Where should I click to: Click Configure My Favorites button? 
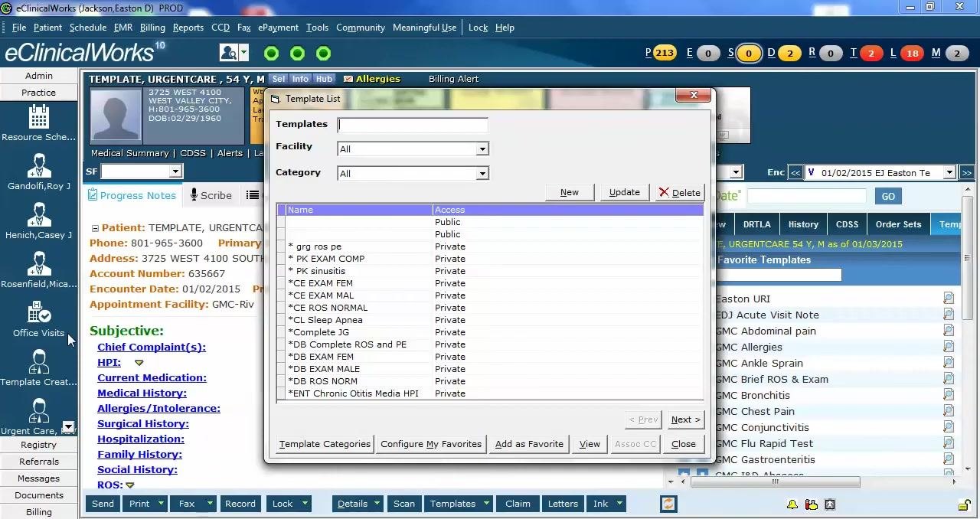431,444
